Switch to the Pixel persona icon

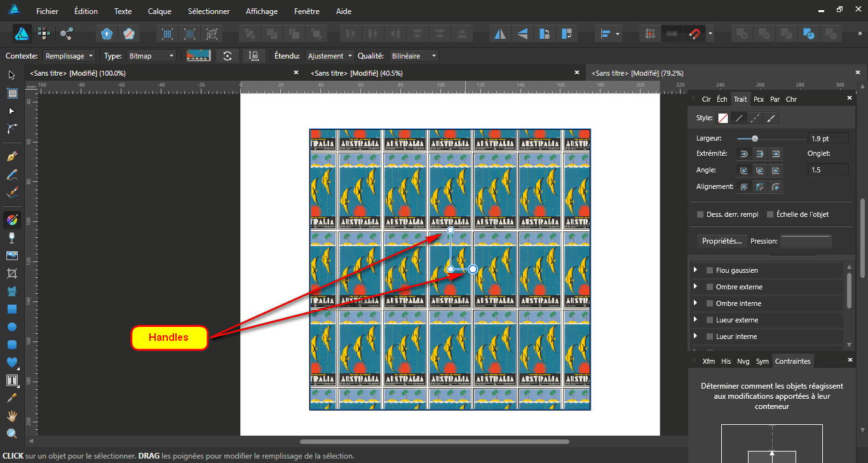point(44,33)
